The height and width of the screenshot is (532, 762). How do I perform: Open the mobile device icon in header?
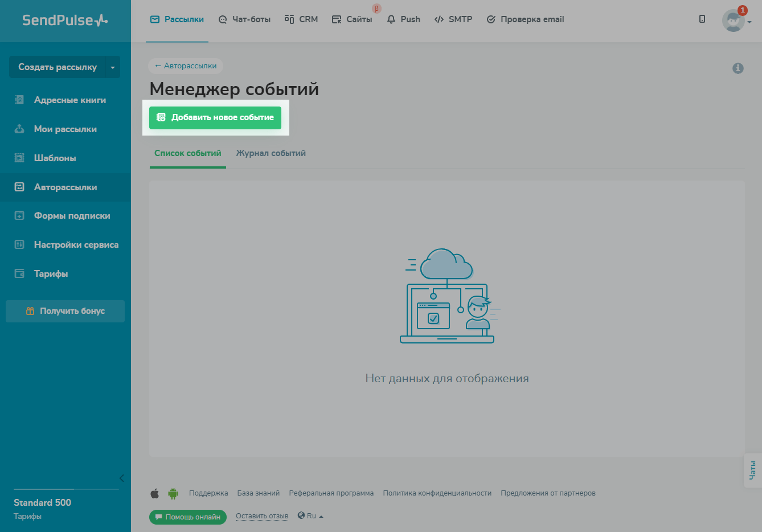pyautogui.click(x=702, y=19)
